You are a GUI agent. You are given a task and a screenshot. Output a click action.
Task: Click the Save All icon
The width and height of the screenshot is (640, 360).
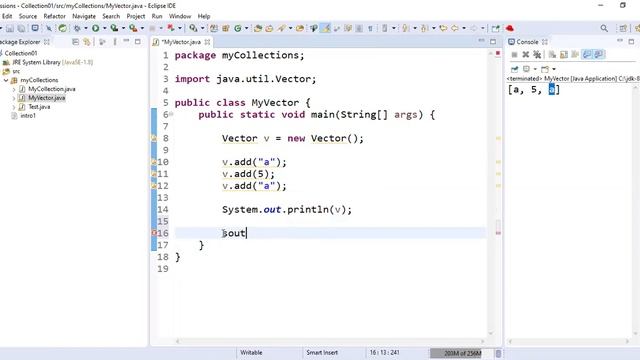click(21, 28)
